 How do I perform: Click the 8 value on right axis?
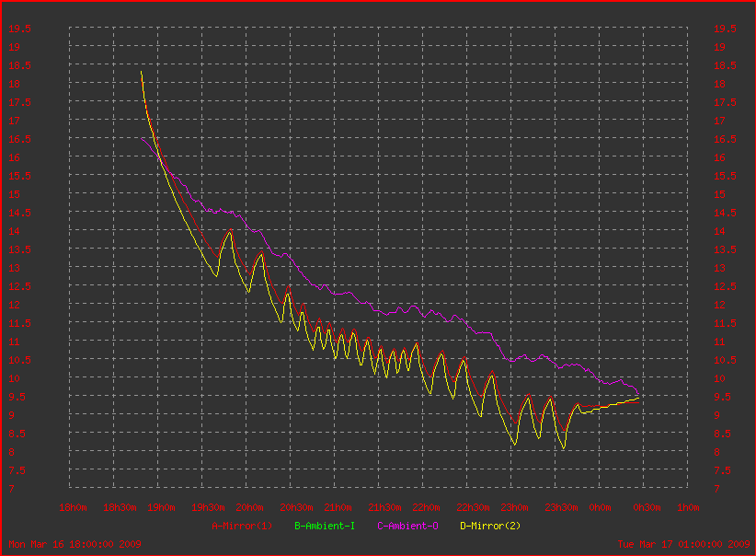click(717, 452)
